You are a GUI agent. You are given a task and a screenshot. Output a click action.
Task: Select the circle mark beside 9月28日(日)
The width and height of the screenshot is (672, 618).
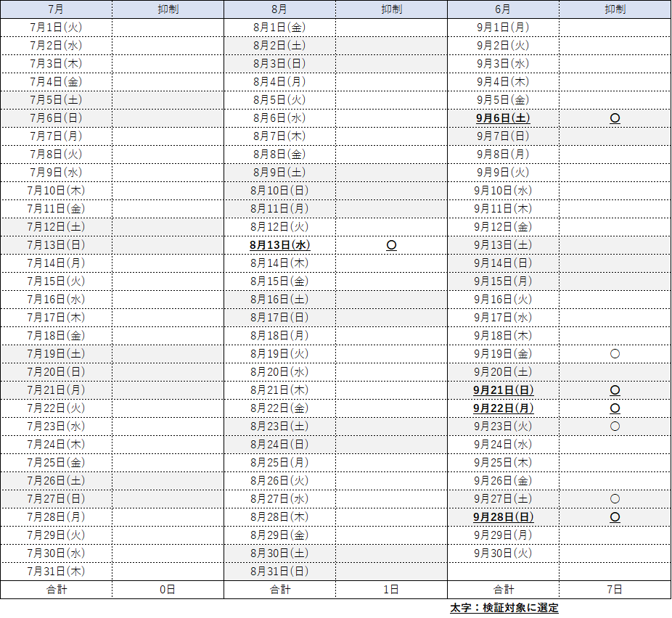(615, 517)
